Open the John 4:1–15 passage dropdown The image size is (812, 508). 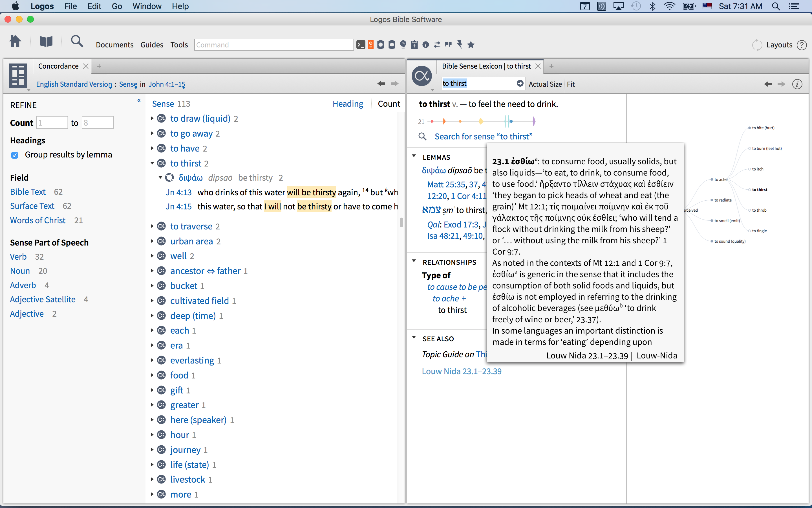coord(167,84)
